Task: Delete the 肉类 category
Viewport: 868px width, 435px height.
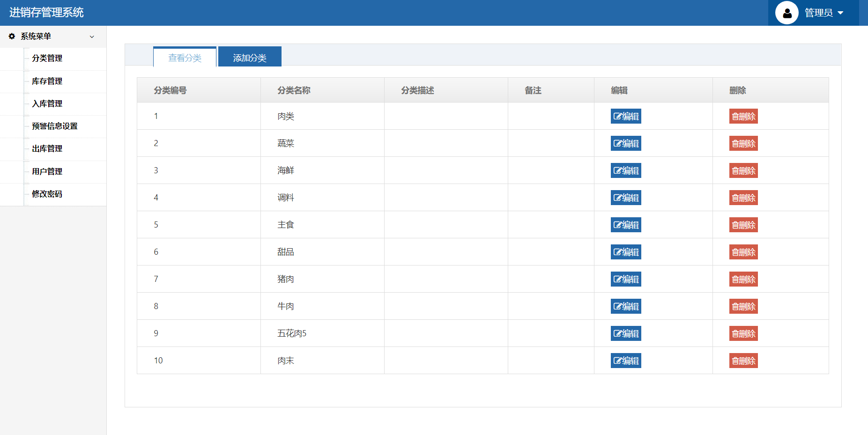Action: click(x=743, y=116)
